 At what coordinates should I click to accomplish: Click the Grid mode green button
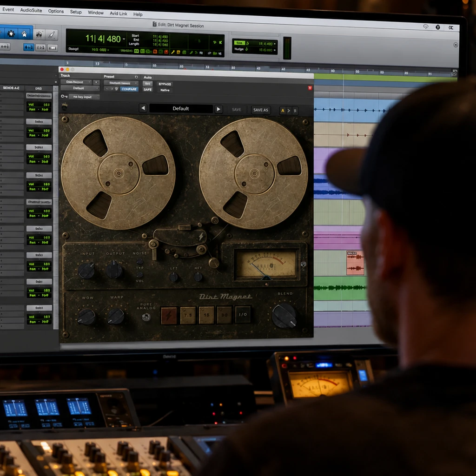[x=240, y=43]
